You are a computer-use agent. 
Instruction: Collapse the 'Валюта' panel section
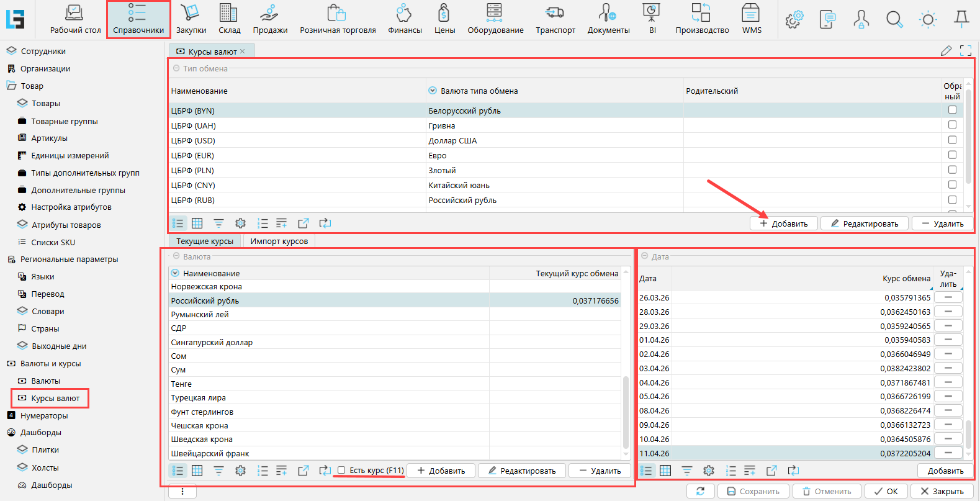pyautogui.click(x=176, y=256)
